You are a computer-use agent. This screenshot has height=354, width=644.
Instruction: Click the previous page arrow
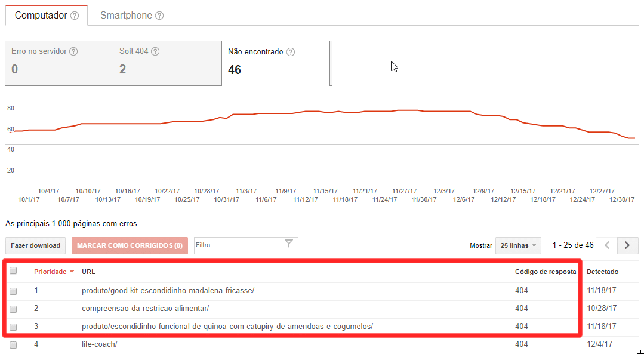coord(606,245)
